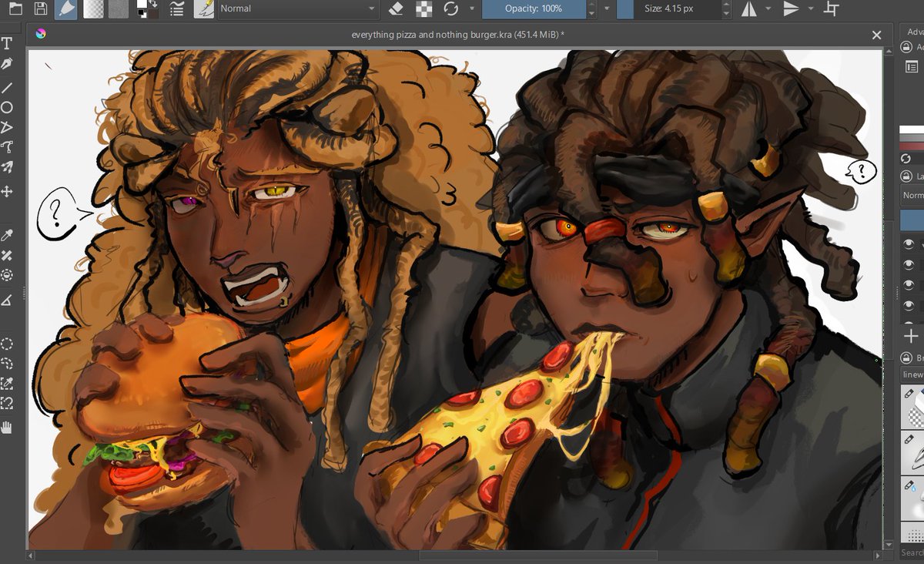Click the Size slider stepper arrows

tap(727, 9)
